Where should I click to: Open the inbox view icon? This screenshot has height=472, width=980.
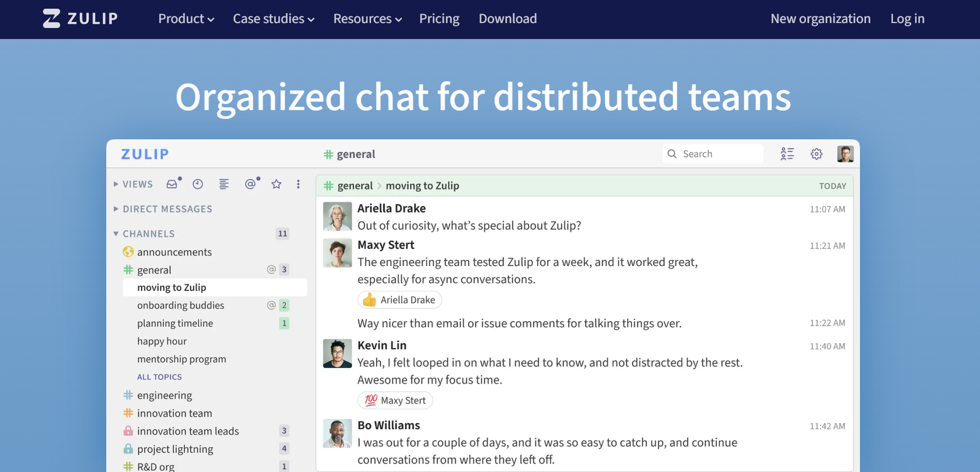[x=172, y=184]
